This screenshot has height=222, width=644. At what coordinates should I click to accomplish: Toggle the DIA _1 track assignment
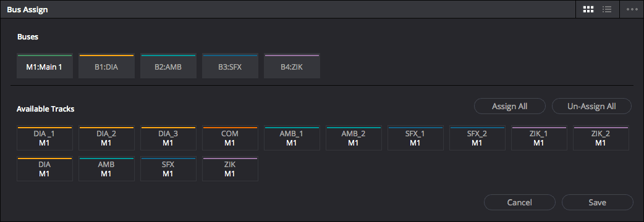pos(44,138)
